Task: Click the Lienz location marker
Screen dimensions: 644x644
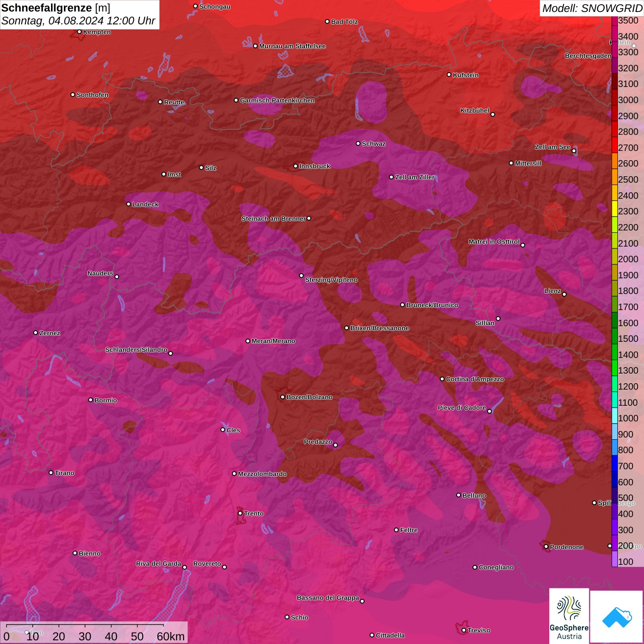Action: (x=564, y=294)
